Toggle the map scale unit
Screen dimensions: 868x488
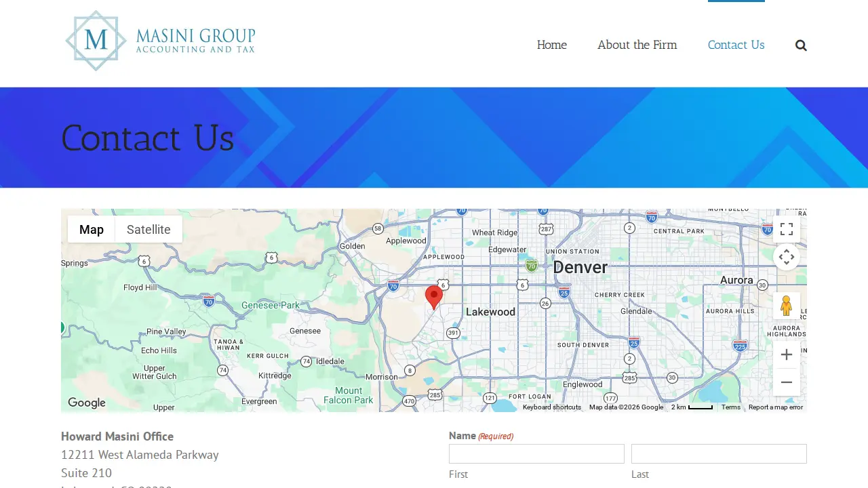click(x=692, y=407)
